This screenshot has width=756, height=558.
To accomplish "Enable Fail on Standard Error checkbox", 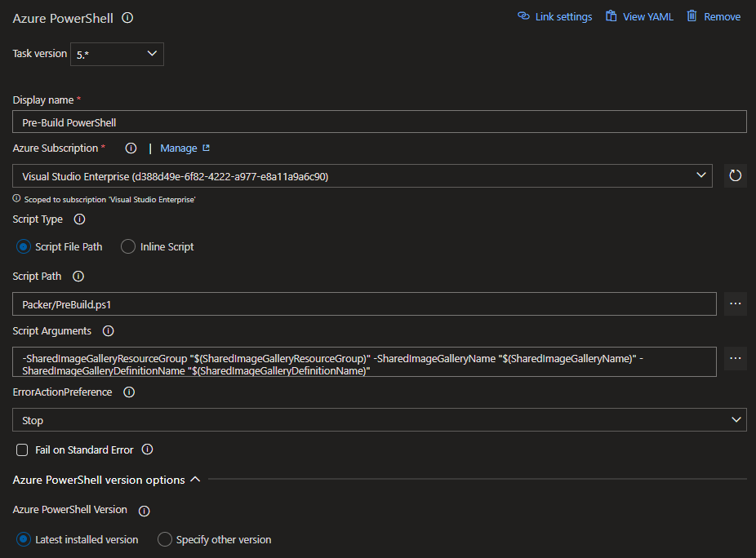I will tap(22, 450).
